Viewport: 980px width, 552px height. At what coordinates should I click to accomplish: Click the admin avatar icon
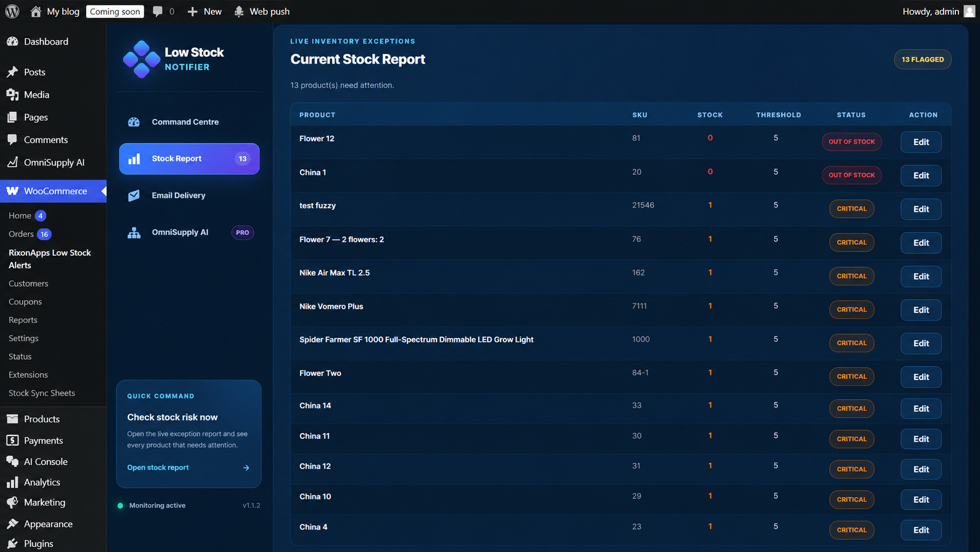[969, 11]
